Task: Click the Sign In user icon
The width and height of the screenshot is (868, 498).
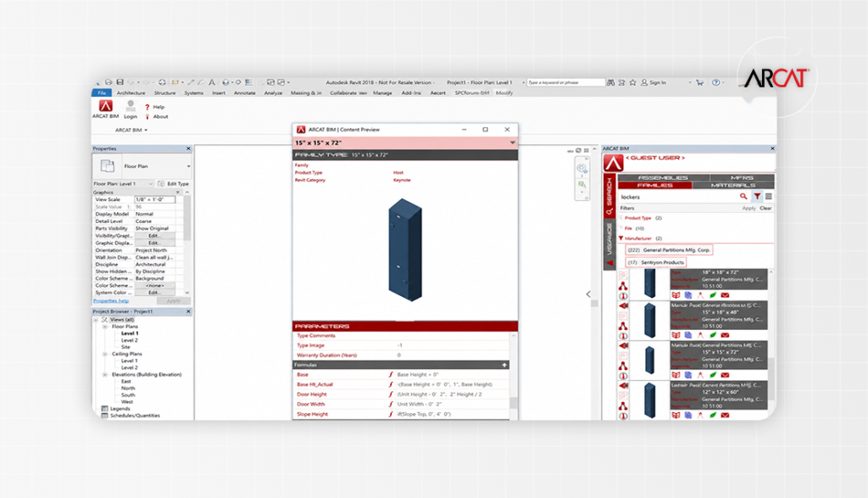Action: click(x=644, y=82)
